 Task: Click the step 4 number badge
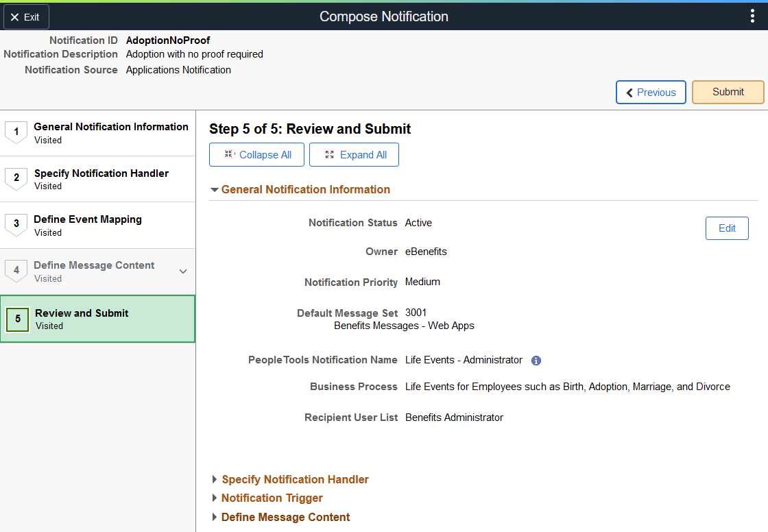click(16, 270)
